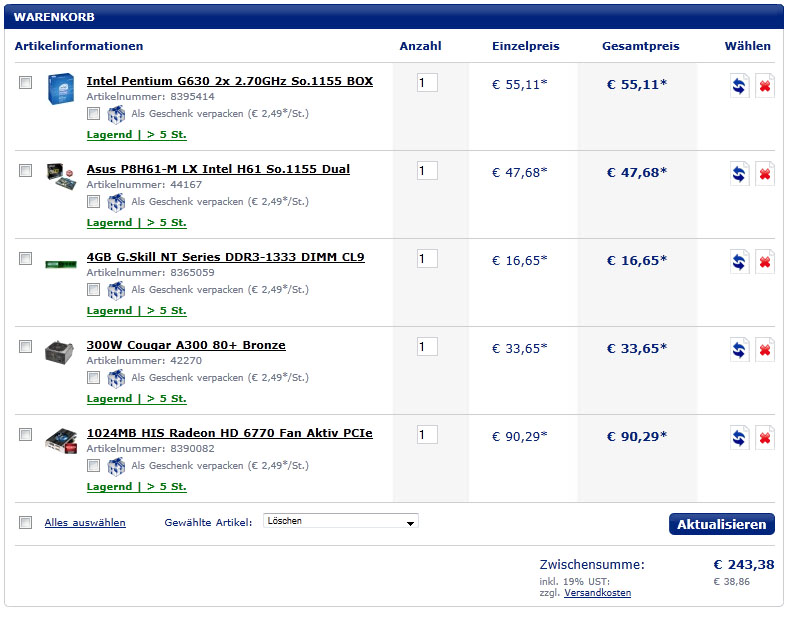Click the Gesamtpreis € 90,29 value

[x=637, y=436]
